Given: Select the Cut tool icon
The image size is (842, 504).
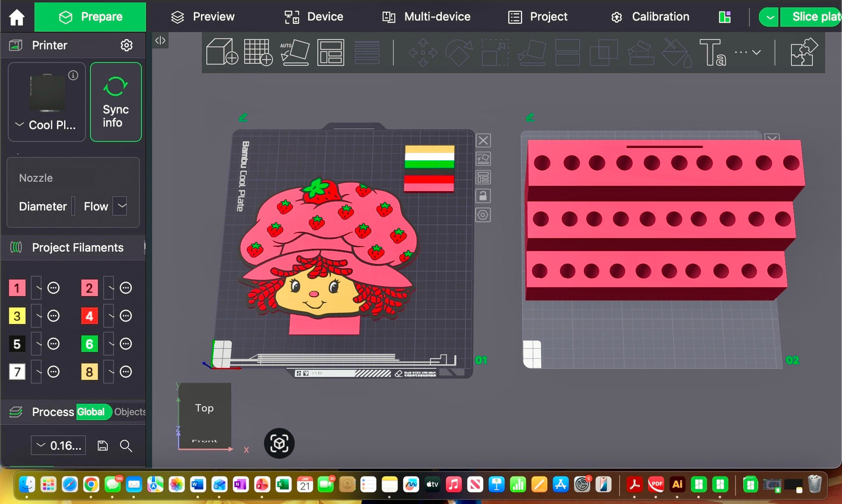Looking at the screenshot, I should [x=568, y=52].
